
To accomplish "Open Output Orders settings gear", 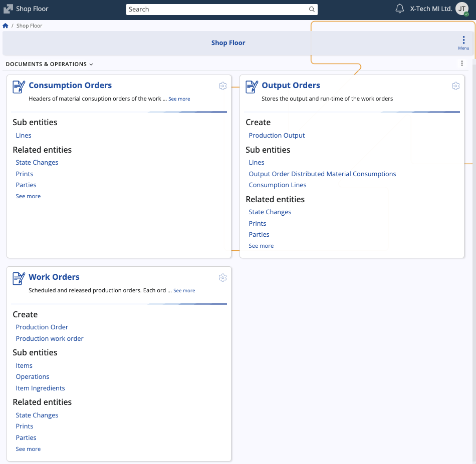I will pos(455,86).
